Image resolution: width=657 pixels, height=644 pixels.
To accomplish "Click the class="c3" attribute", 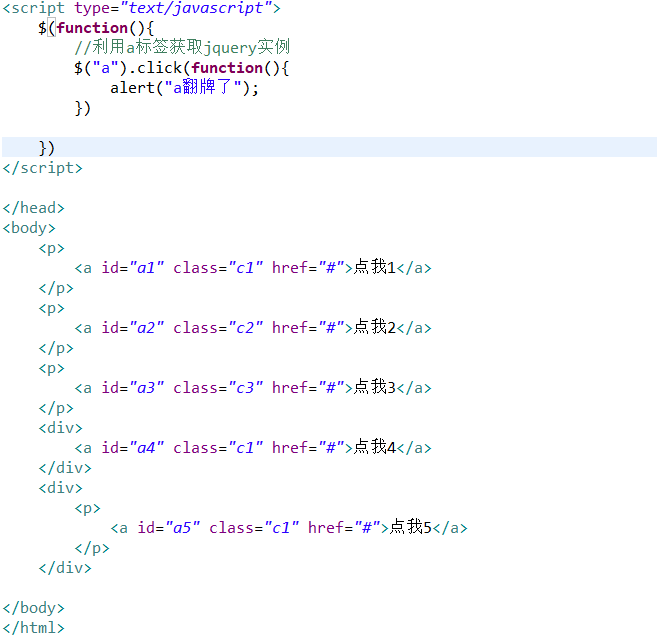I will tap(218, 388).
